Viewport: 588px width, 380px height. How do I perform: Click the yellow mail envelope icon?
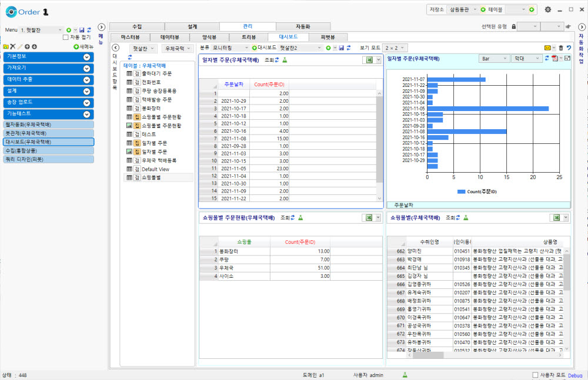[547, 48]
